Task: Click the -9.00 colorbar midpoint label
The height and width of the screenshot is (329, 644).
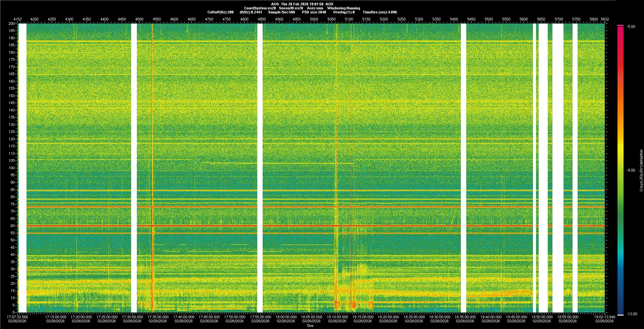Action: (x=631, y=170)
